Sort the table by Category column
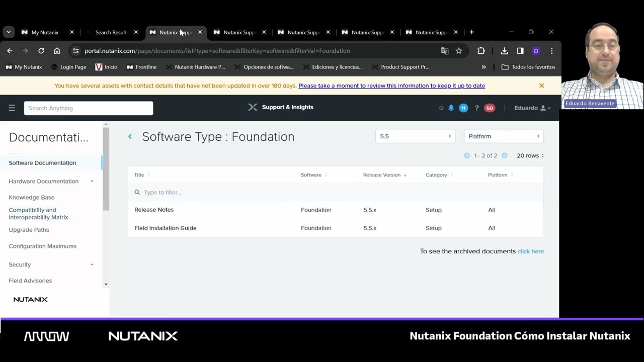Viewport: 644px width, 362px height. click(439, 175)
